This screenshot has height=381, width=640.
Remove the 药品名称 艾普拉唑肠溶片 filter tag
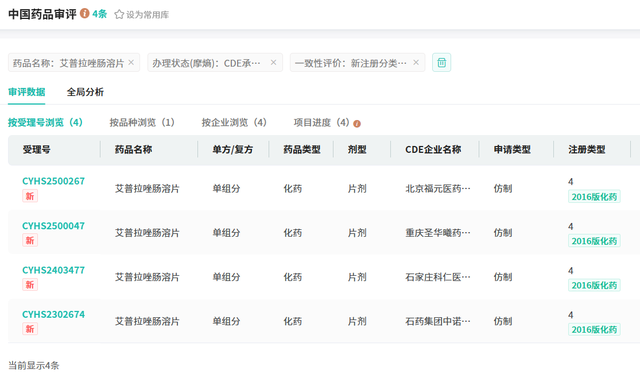[131, 62]
